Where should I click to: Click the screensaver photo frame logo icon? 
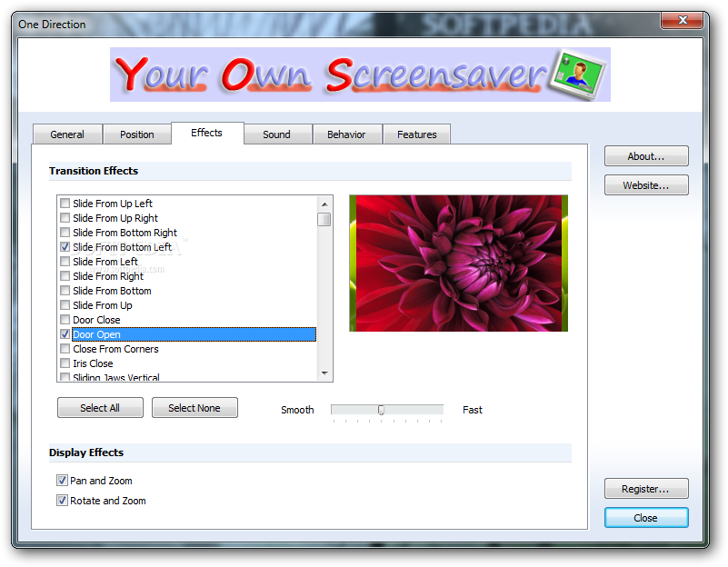click(577, 75)
